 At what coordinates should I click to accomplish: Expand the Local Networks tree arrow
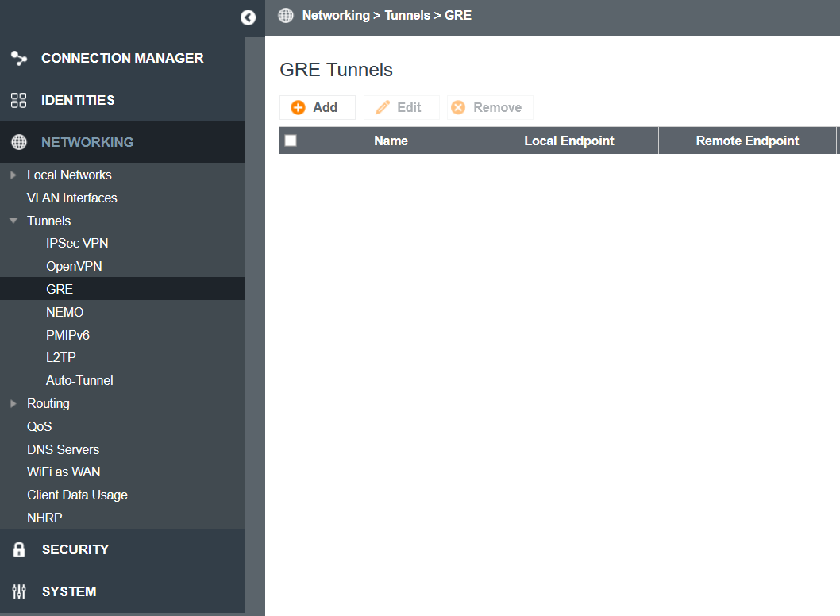[13, 175]
